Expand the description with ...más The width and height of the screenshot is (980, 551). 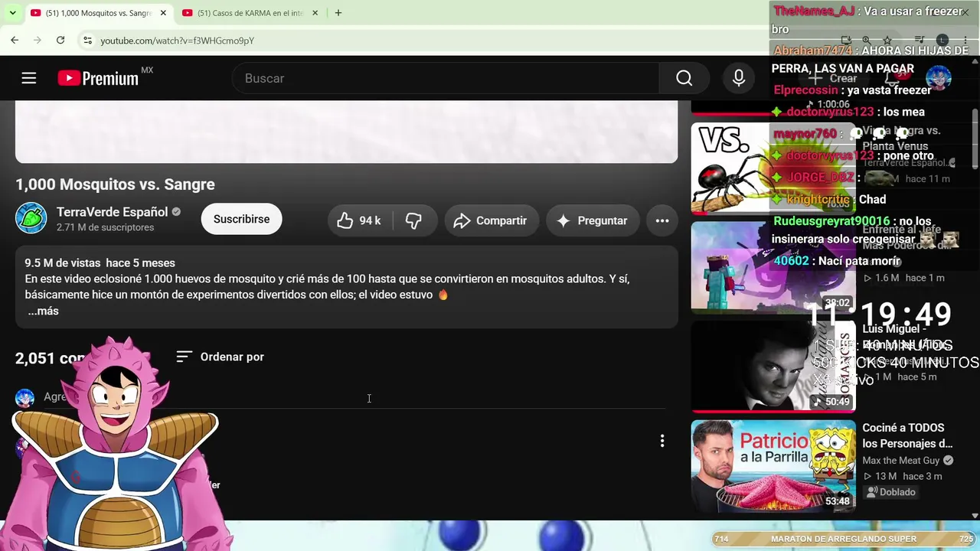(x=43, y=311)
